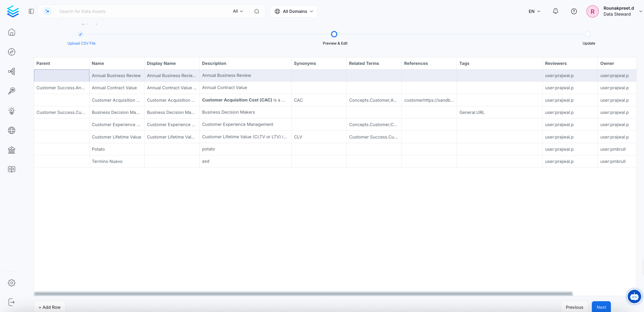Open the Glossary book icon
The image size is (644, 312).
12,169
